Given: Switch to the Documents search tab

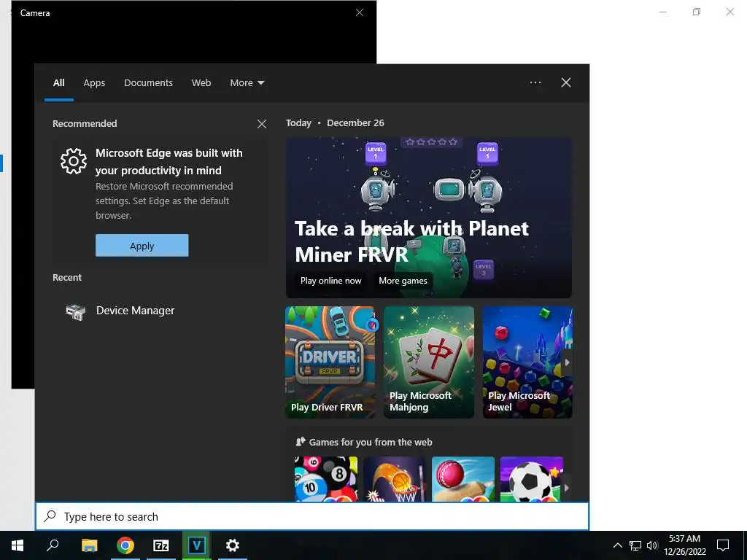Looking at the screenshot, I should point(148,83).
